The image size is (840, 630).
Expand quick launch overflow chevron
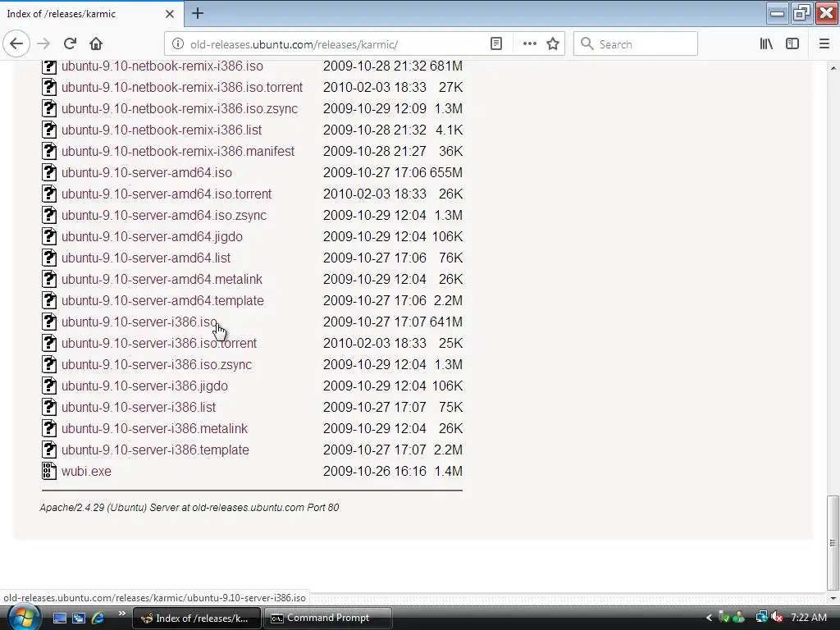pyautogui.click(x=121, y=614)
